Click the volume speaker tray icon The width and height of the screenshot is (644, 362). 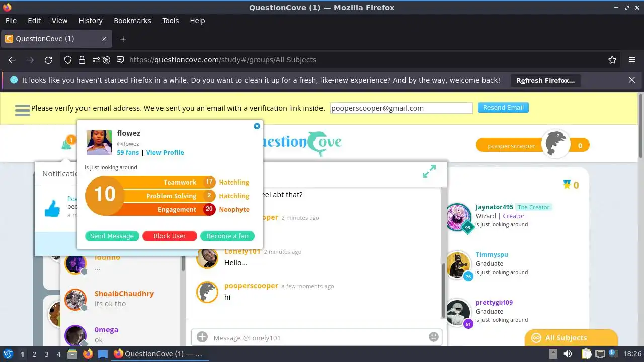point(568,354)
